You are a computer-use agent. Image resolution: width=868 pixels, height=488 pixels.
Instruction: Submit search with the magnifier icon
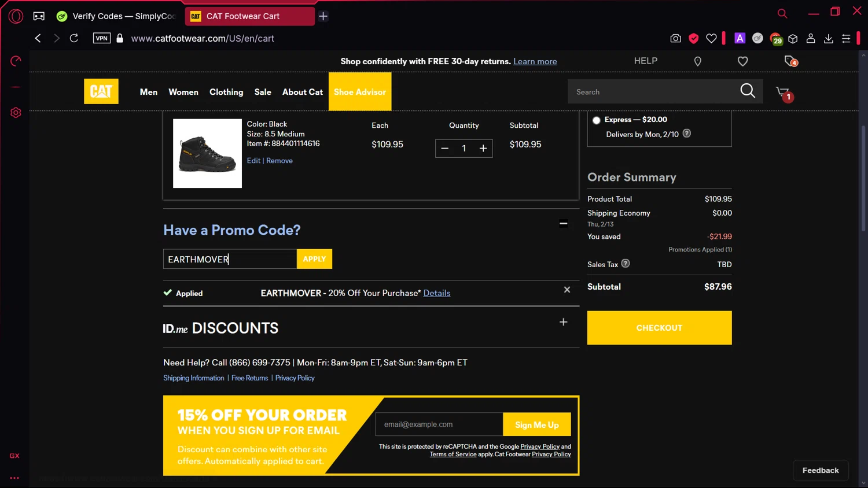748,91
